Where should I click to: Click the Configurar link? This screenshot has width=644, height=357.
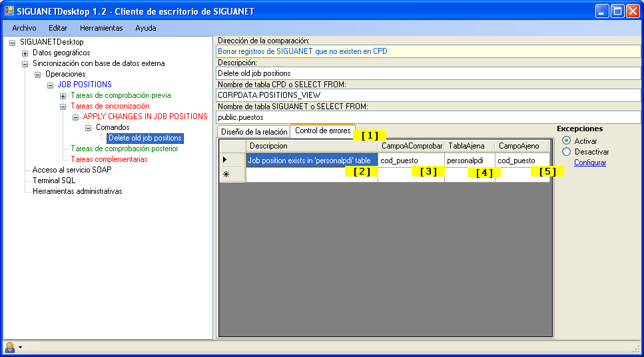(590, 163)
